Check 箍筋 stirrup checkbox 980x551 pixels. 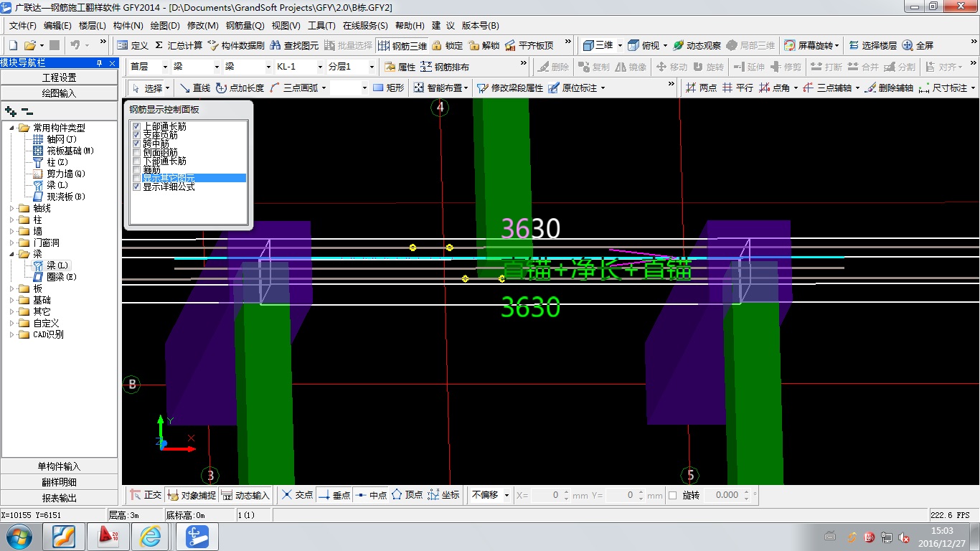coord(136,169)
